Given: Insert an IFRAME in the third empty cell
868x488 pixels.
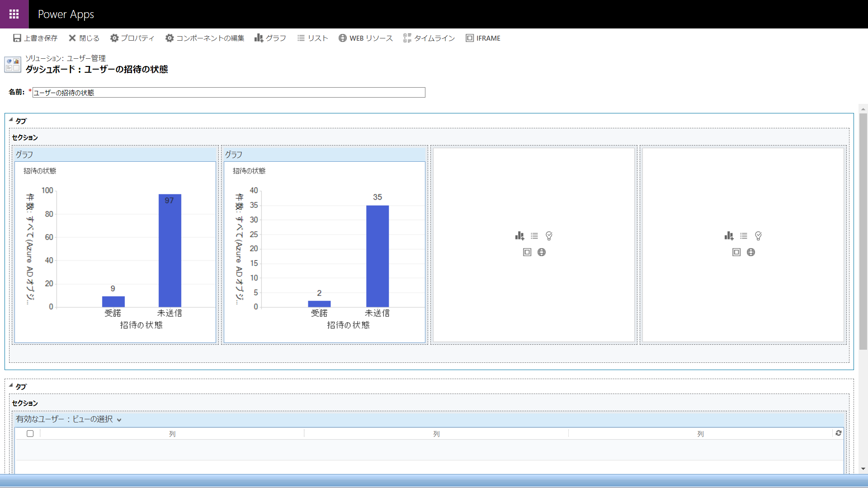Looking at the screenshot, I should pyautogui.click(x=527, y=252).
